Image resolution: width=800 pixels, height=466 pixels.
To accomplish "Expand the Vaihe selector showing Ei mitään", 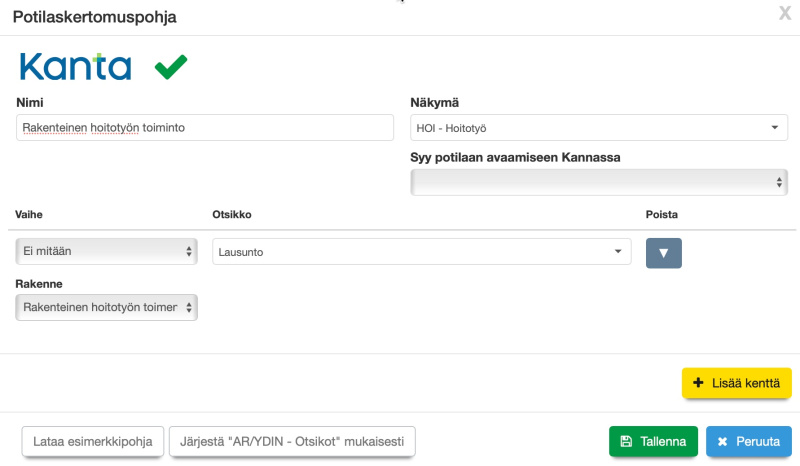I will (106, 251).
